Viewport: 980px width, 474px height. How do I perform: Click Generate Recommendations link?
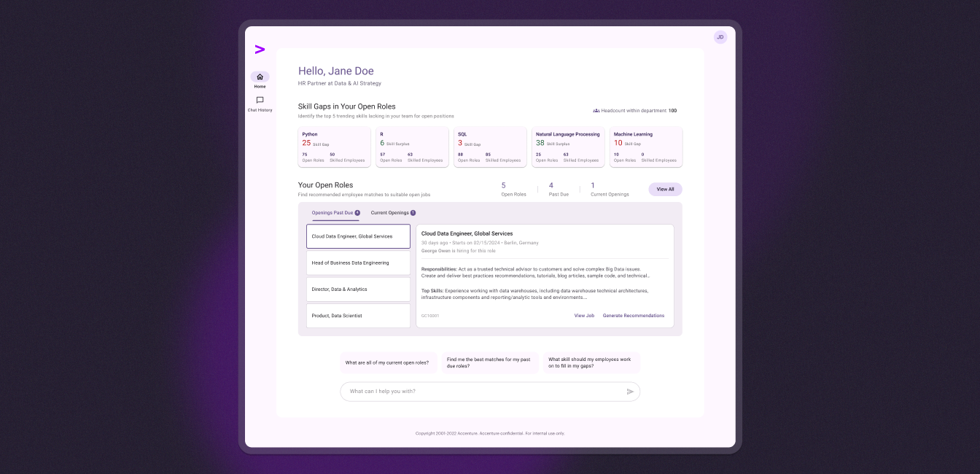(x=633, y=316)
